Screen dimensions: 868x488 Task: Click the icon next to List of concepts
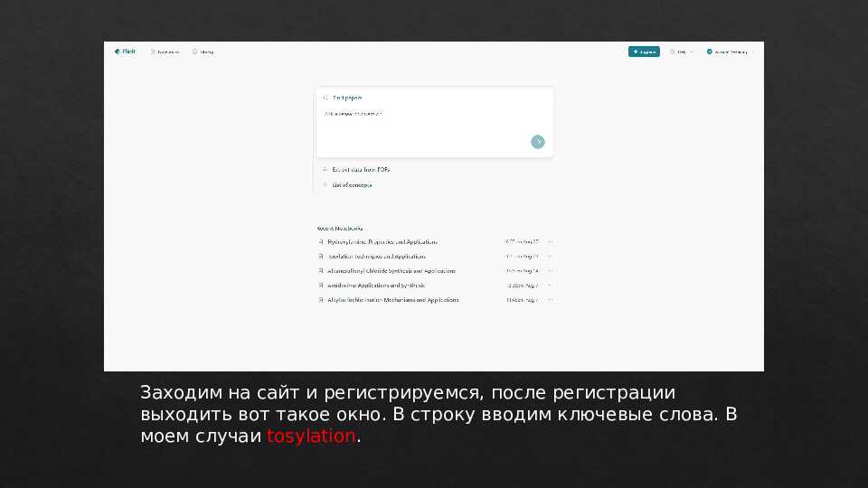coord(325,184)
